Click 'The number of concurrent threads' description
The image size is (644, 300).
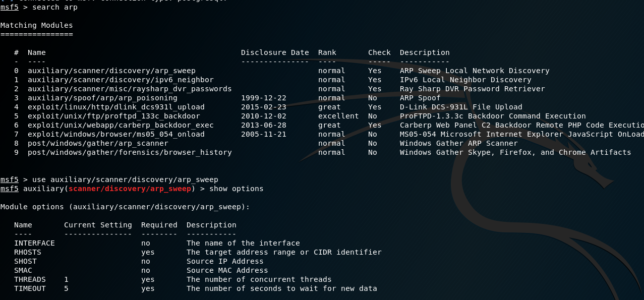point(259,279)
